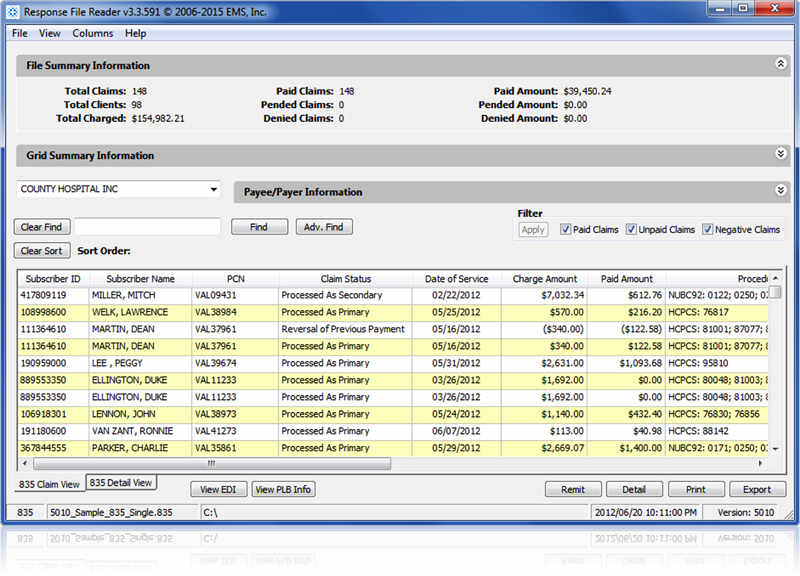Expand the Payee/Payer Information panel
Screen dimensions: 800x576
click(781, 190)
